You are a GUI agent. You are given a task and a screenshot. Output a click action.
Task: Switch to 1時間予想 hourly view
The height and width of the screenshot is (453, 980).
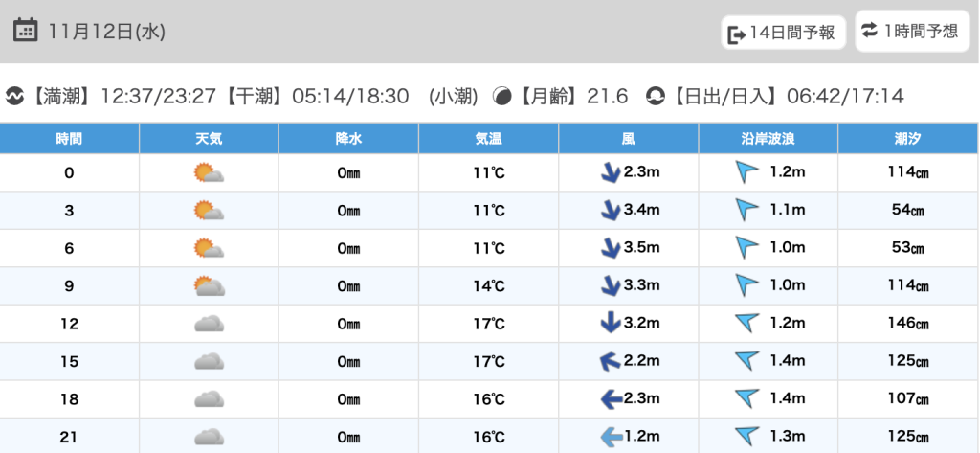click(x=910, y=31)
